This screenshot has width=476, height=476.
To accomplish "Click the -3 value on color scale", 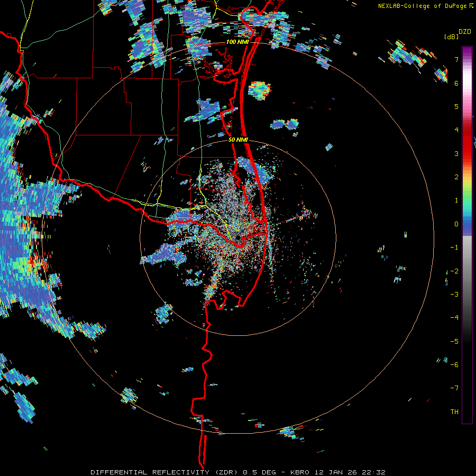I will (x=454, y=295).
